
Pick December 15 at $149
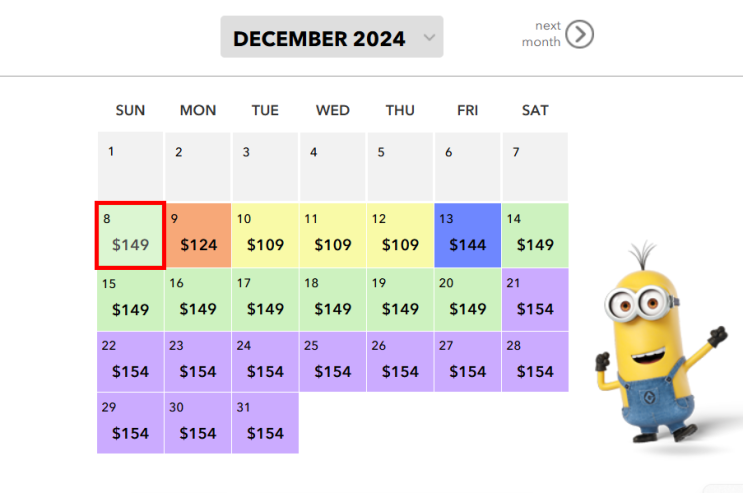pyautogui.click(x=130, y=299)
